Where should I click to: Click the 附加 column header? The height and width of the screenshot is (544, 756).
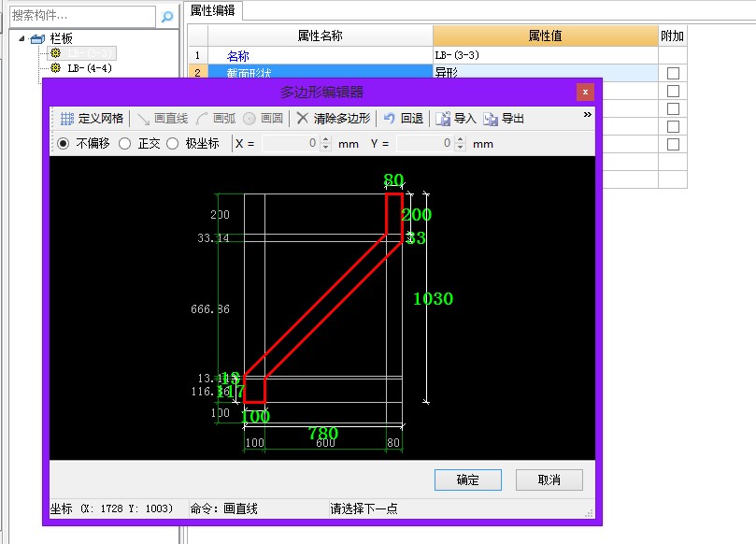pos(673,36)
